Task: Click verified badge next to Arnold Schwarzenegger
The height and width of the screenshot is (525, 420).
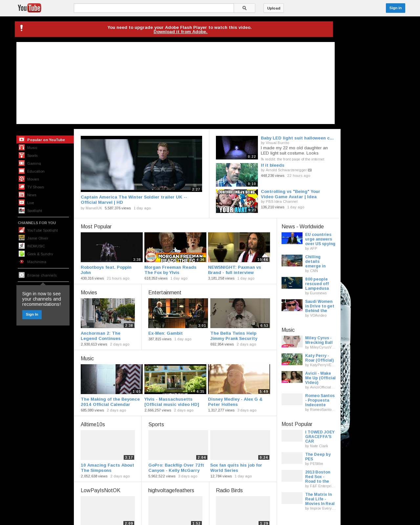Action: [310, 170]
